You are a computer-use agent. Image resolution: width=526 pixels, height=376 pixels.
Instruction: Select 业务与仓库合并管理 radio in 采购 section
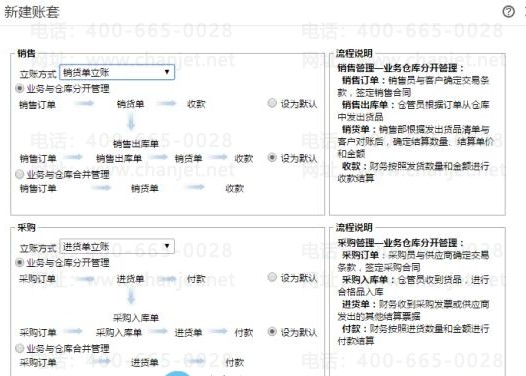(19, 348)
